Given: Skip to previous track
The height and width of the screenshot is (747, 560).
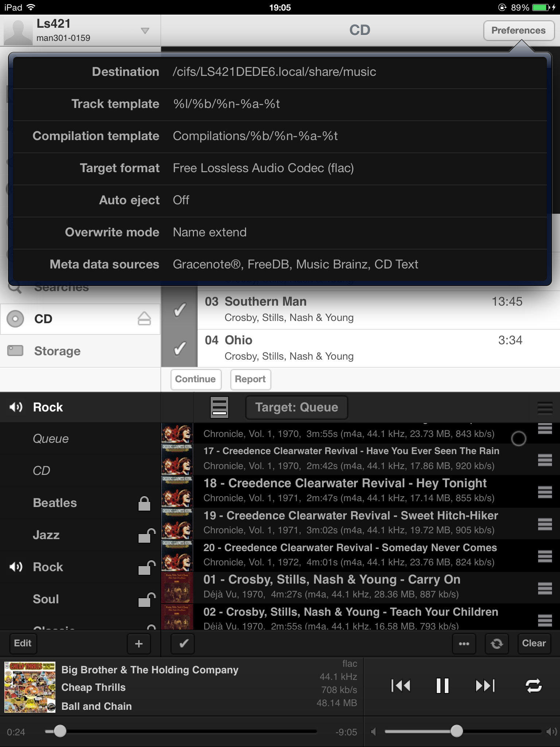Looking at the screenshot, I should [x=401, y=686].
